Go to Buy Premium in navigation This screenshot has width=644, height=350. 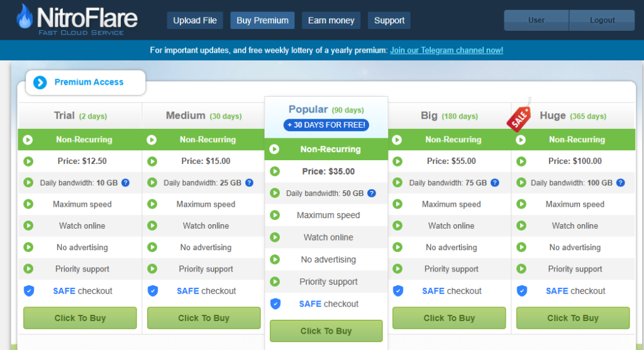(x=262, y=21)
